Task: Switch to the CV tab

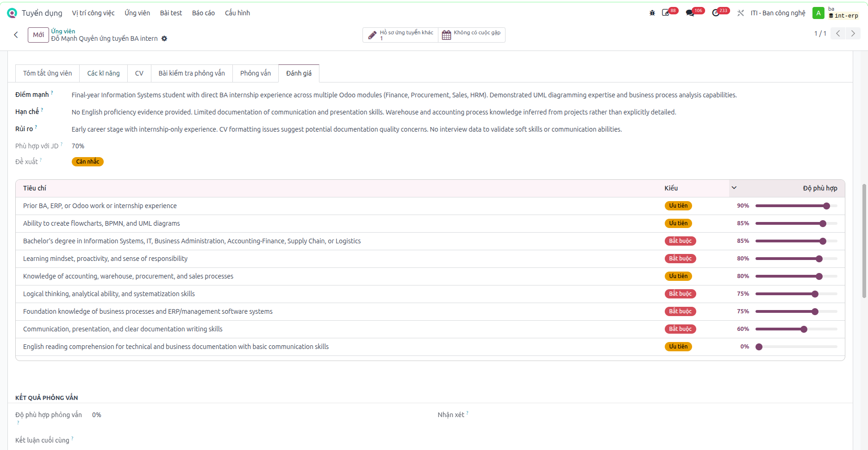Action: tap(139, 73)
